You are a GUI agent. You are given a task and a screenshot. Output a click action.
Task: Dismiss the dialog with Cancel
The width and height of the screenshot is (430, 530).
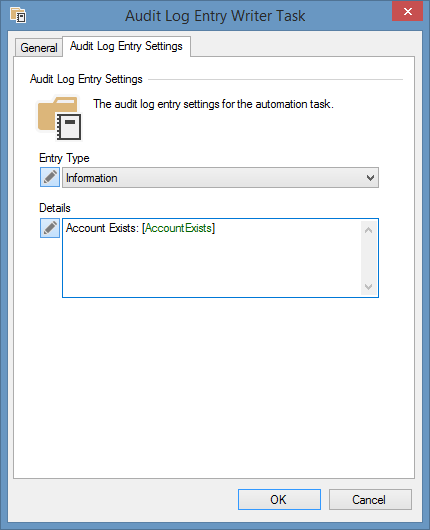[x=370, y=499]
